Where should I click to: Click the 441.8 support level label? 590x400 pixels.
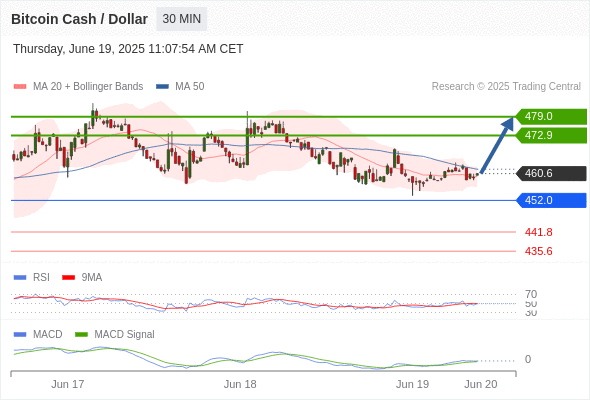(x=538, y=232)
